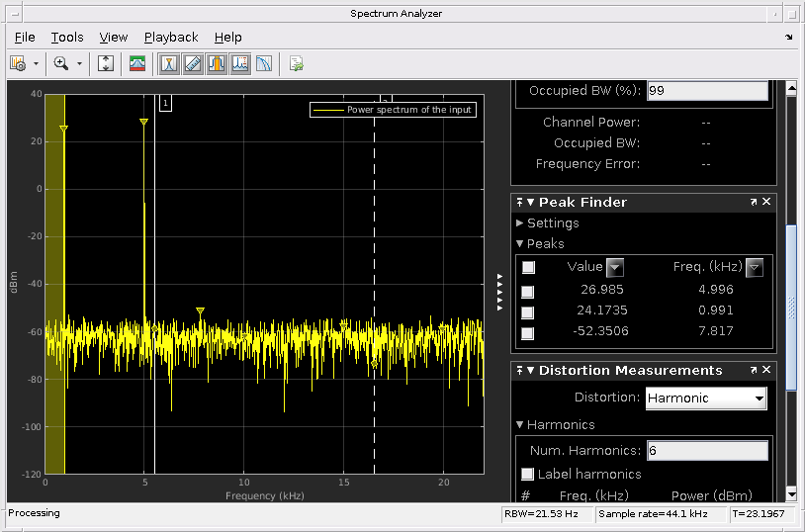Image resolution: width=805 pixels, height=532 pixels.
Task: Click the CCDF measurements icon
Action: coord(264,63)
